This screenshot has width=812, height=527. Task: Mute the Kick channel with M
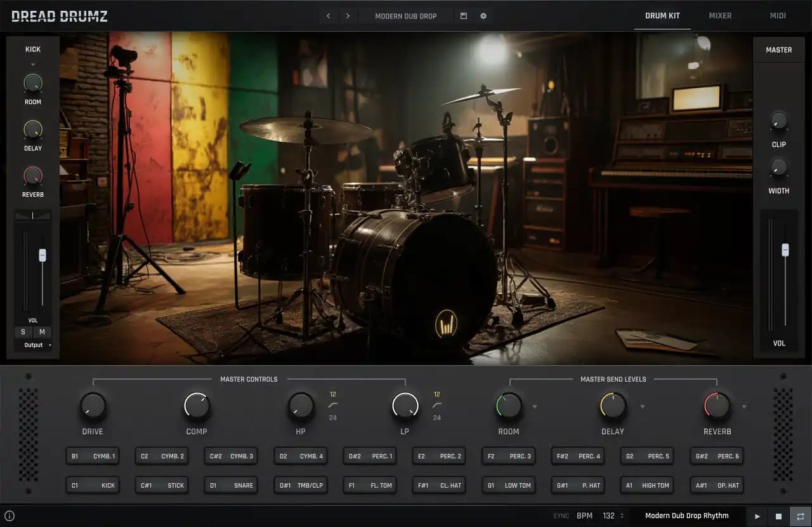[x=42, y=331]
